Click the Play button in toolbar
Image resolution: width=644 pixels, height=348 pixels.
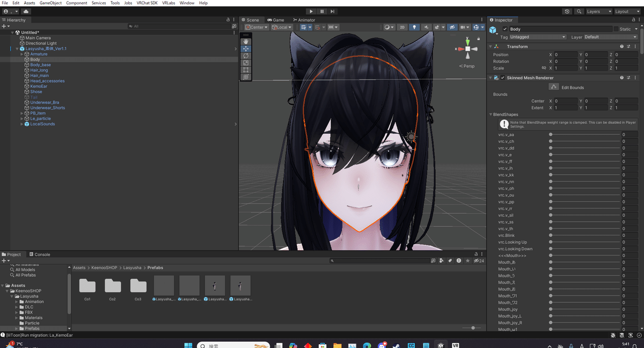point(311,11)
